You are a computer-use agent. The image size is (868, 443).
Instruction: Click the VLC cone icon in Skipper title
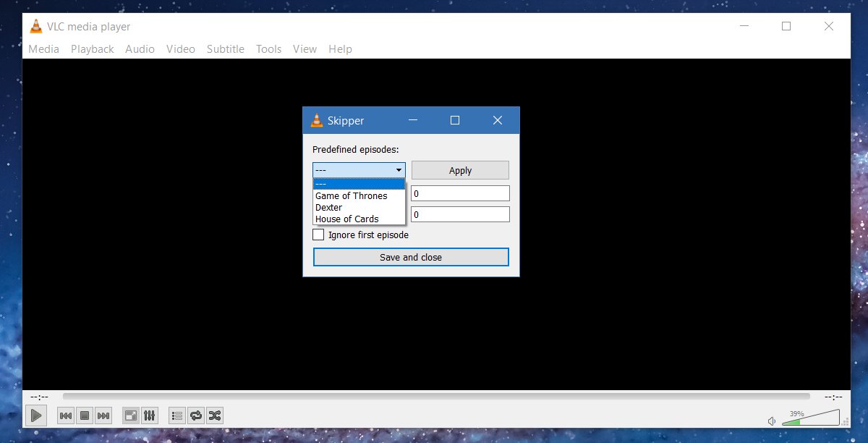tap(316, 120)
